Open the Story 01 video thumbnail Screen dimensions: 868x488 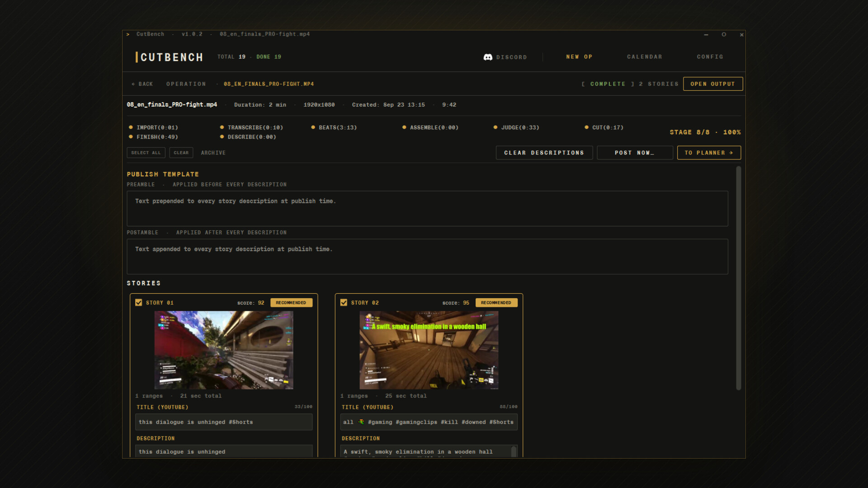[224, 350]
